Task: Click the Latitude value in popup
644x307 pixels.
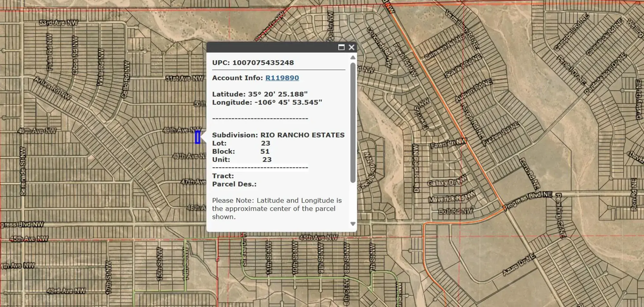Action: point(278,94)
